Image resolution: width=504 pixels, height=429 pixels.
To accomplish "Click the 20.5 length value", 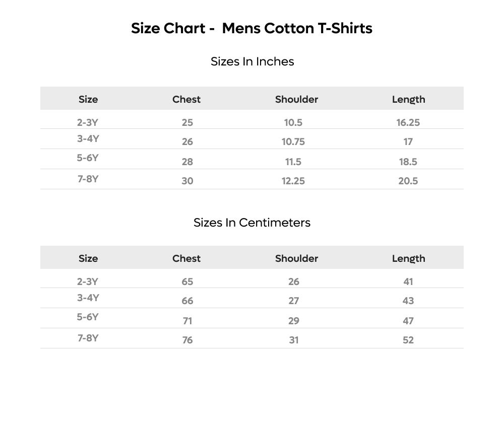I will pos(408,181).
